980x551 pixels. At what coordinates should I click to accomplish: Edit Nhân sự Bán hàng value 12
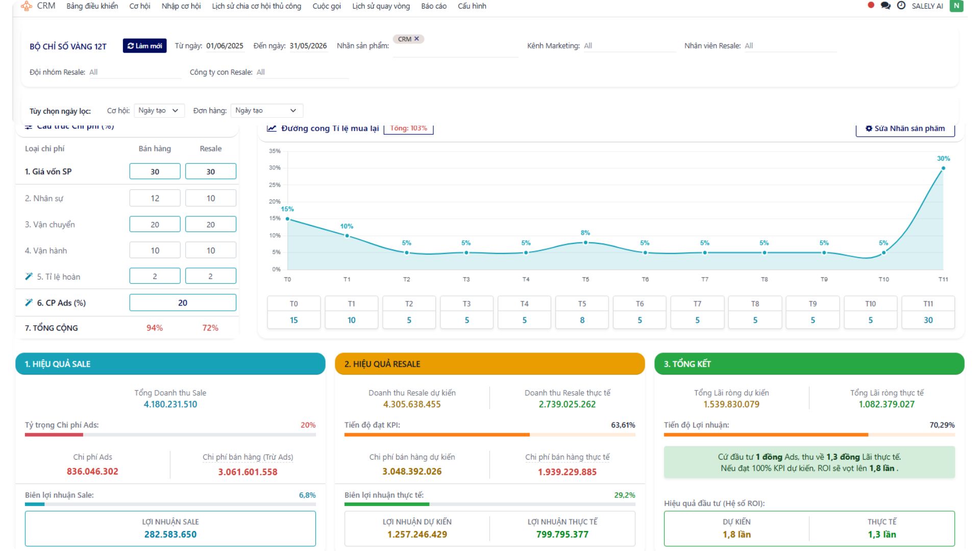pos(155,198)
